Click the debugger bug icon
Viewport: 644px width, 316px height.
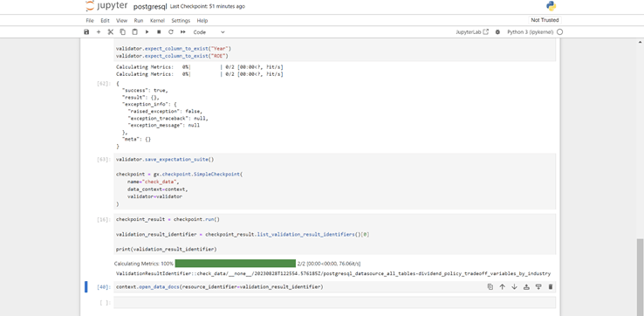click(x=497, y=32)
